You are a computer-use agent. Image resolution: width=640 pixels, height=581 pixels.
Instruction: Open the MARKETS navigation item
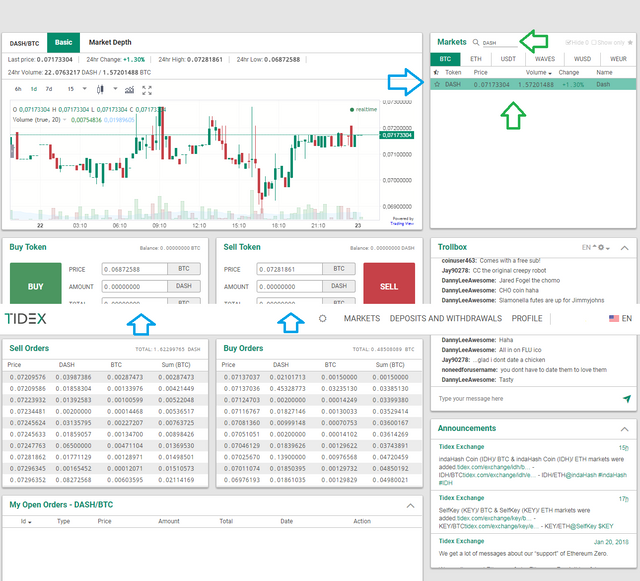[362, 318]
